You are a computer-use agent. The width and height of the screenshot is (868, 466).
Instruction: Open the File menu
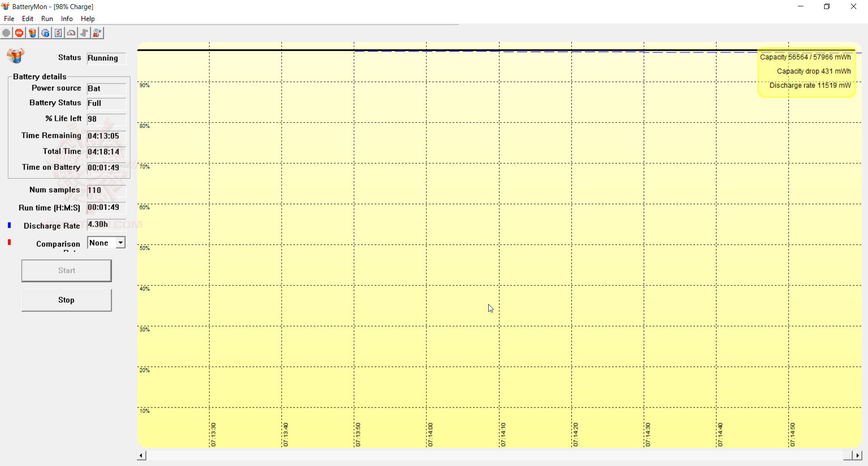(x=9, y=19)
